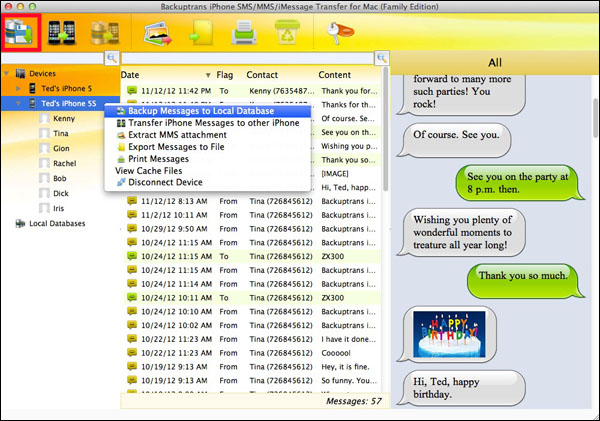Select the 'Hey, it is fine.' message row

[252, 366]
